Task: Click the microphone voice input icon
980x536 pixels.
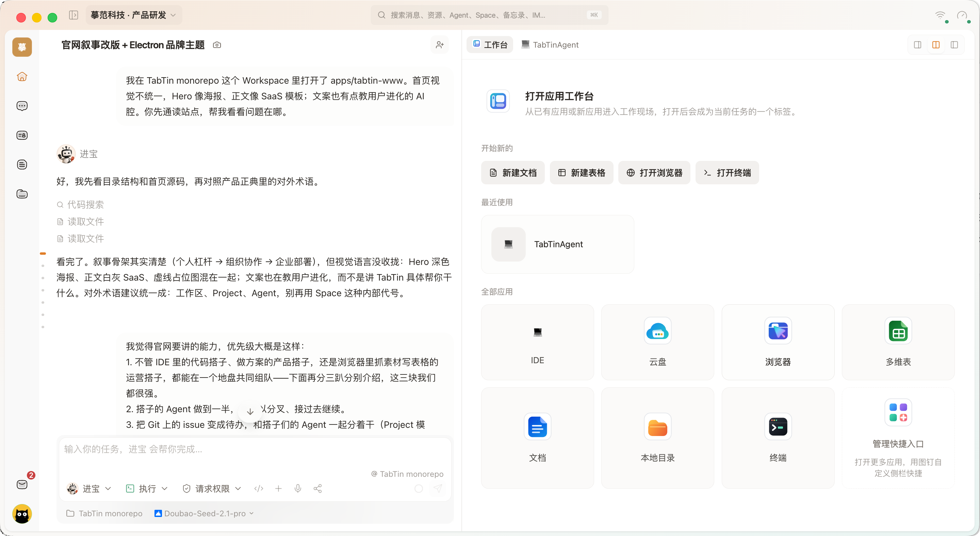Action: pos(298,488)
